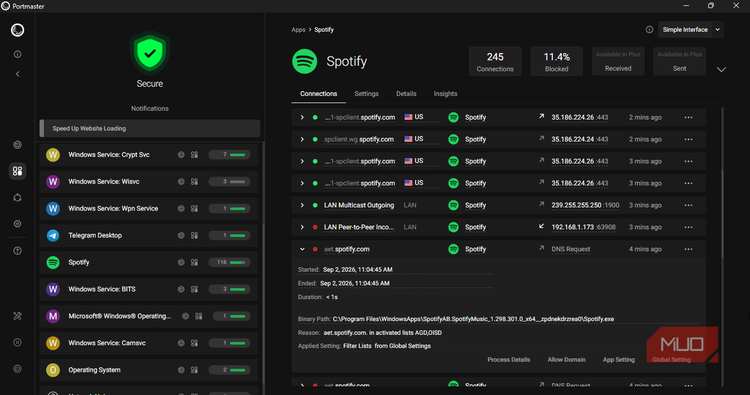Expand the spclient.wg.spotify.com connection row
750x395 pixels.
(x=302, y=139)
